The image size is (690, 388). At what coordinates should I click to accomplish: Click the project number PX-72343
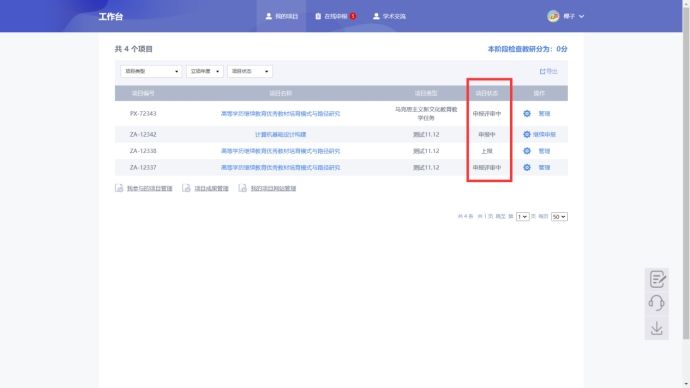tap(143, 113)
